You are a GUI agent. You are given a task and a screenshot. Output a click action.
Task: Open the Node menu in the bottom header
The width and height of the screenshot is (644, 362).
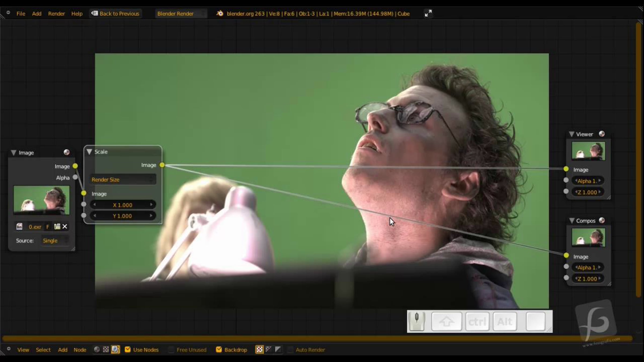point(80,350)
